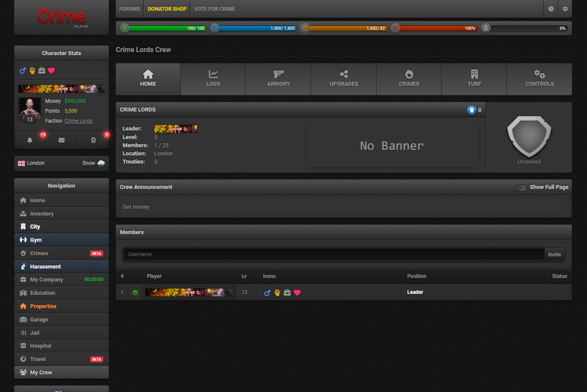Screen dimensions: 587x392
Task: Click the crew respect fist icon
Action: click(x=471, y=110)
